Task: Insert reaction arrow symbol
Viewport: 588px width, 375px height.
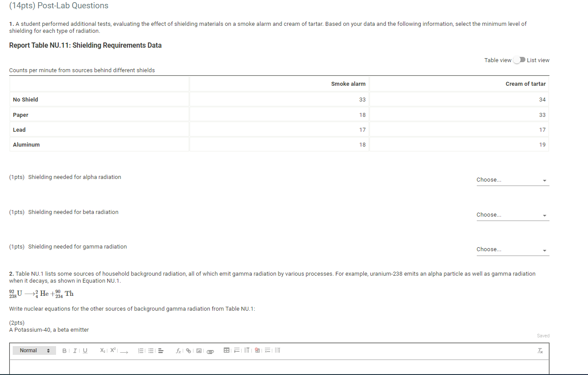Action: click(124, 351)
